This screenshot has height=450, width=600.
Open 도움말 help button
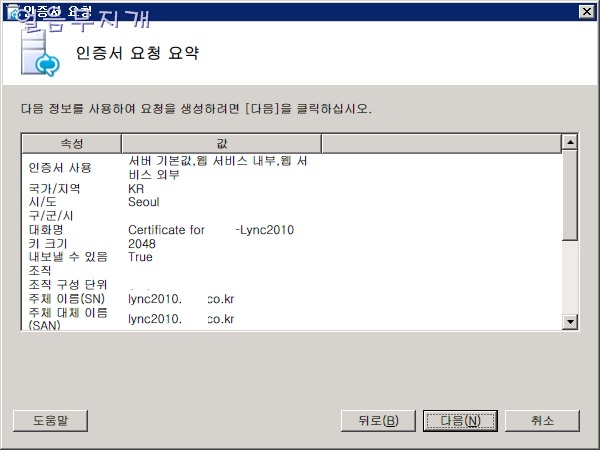click(50, 421)
